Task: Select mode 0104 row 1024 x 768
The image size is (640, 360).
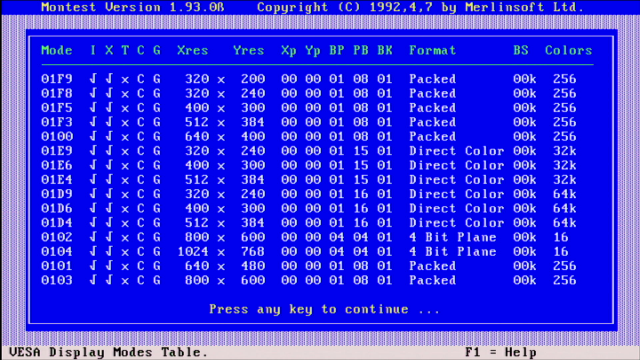Action: click(x=309, y=251)
